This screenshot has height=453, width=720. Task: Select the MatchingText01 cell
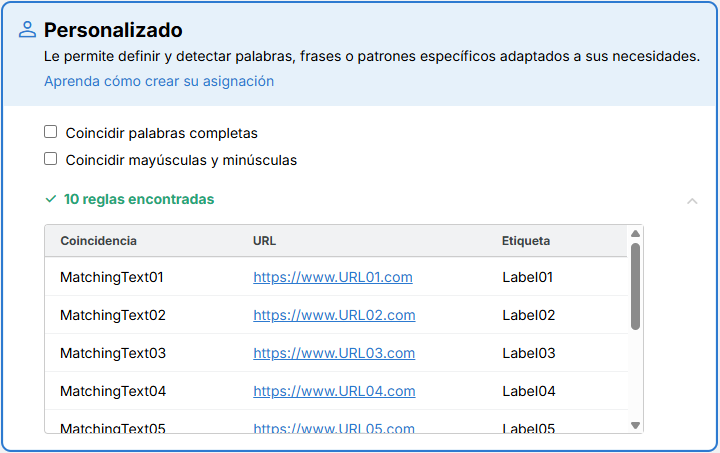112,277
